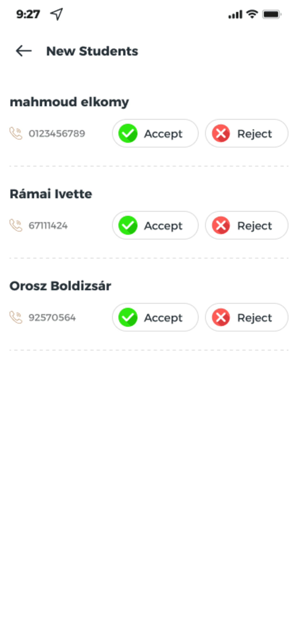
Task: Select phone number 67111424
Action: point(48,225)
